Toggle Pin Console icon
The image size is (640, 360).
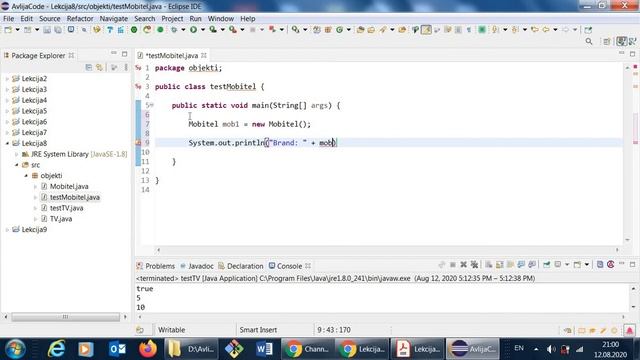547,264
